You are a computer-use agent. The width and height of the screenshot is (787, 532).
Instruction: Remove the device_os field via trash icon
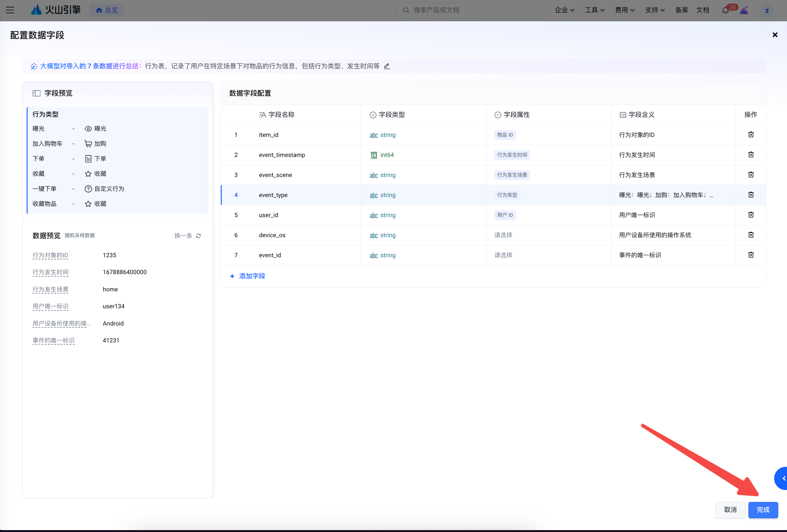[751, 235]
